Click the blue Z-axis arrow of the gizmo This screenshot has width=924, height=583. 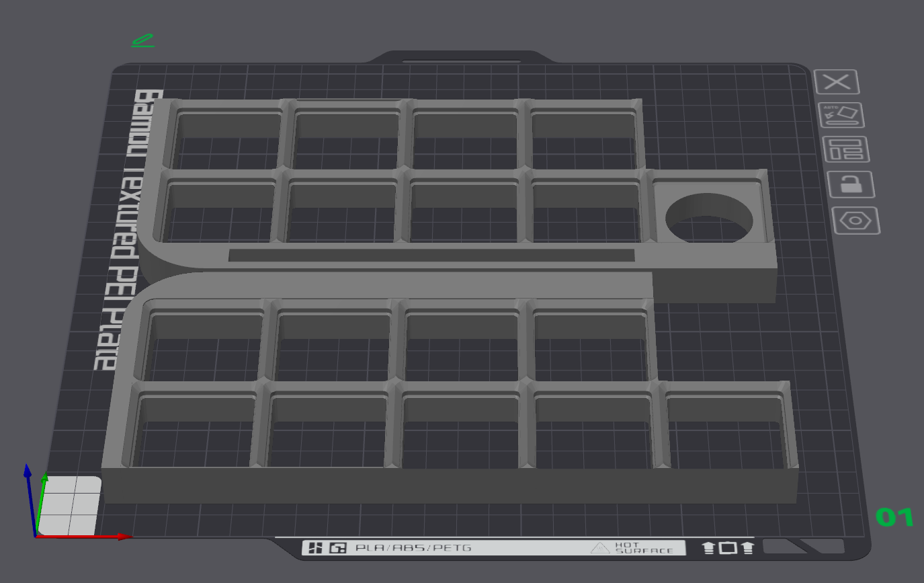click(27, 477)
